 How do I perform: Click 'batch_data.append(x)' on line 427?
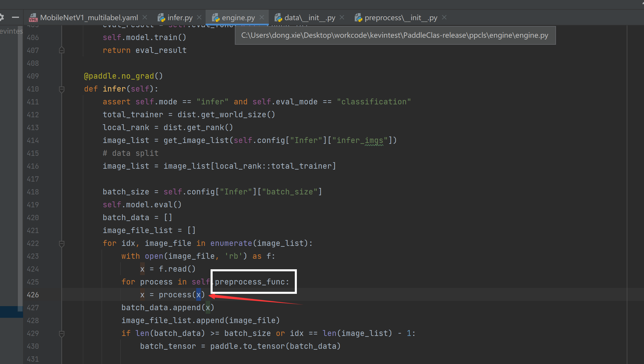pyautogui.click(x=168, y=308)
